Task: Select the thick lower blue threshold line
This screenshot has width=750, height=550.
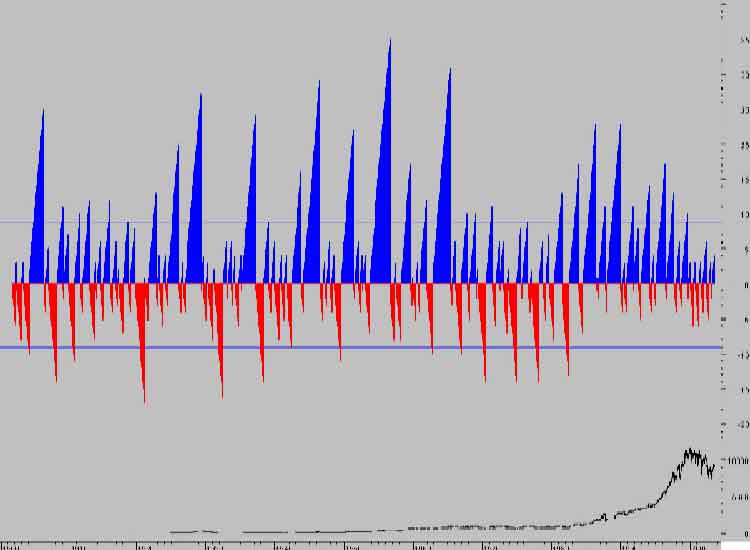Action: pos(300,347)
